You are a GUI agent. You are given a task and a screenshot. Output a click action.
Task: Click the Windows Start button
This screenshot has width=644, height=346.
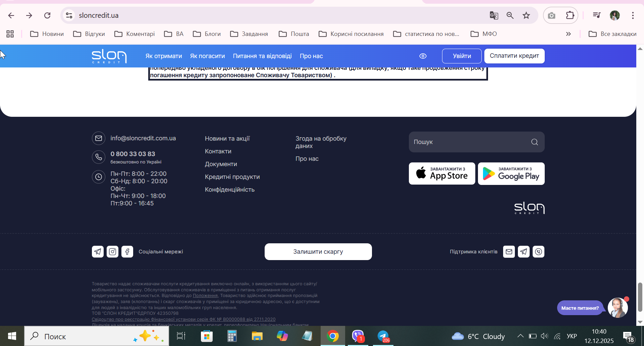[12, 336]
